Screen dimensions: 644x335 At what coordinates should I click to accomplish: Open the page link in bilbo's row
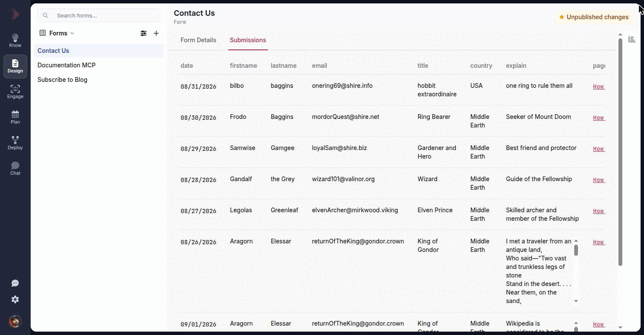pos(599,87)
